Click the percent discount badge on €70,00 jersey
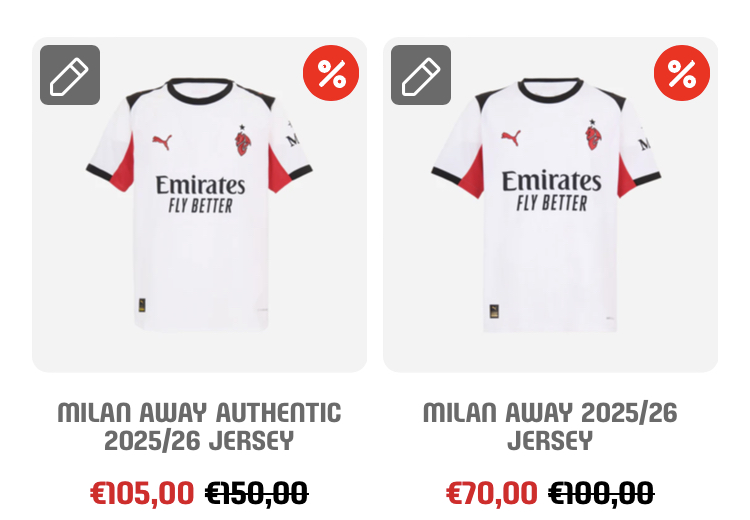750x520 pixels. pyautogui.click(x=682, y=73)
